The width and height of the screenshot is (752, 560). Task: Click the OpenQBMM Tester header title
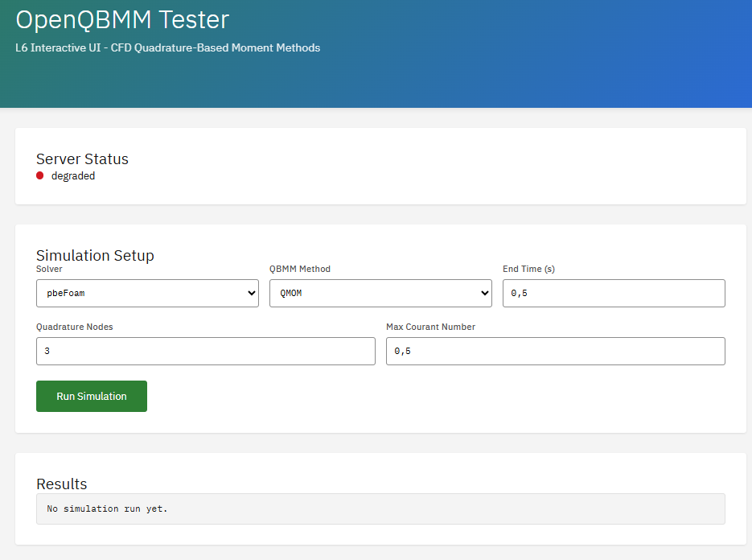click(x=122, y=20)
